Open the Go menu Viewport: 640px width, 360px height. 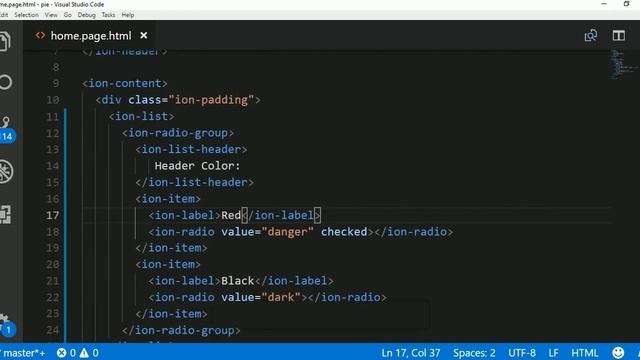(x=67, y=15)
